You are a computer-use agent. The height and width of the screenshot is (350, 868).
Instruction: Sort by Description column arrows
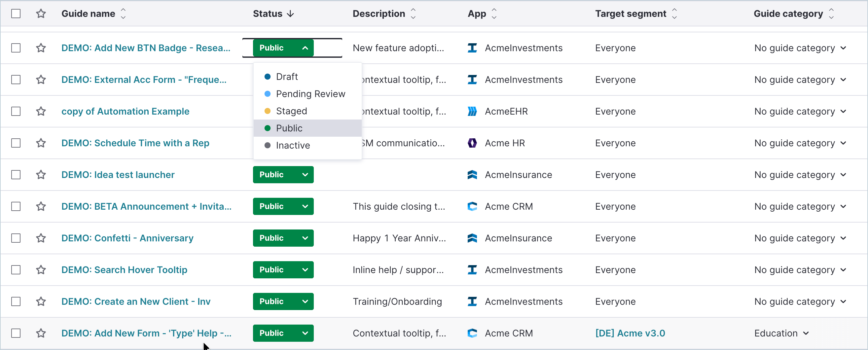point(413,14)
